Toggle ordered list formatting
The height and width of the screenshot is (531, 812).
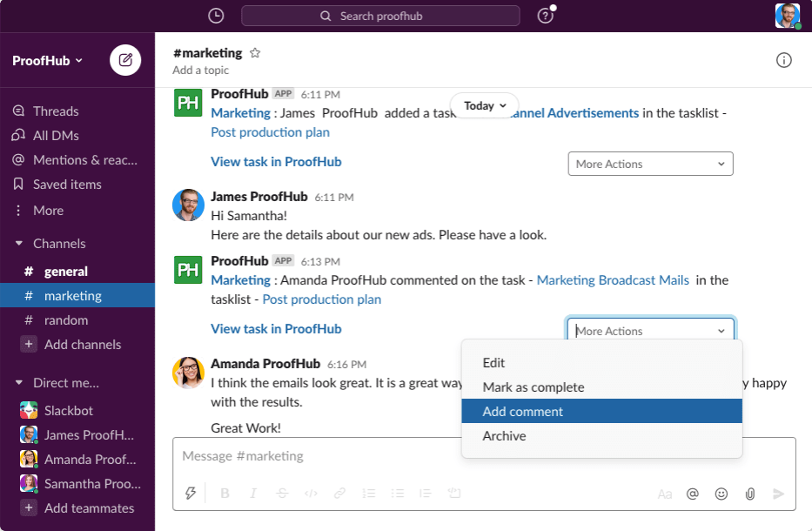point(369,494)
